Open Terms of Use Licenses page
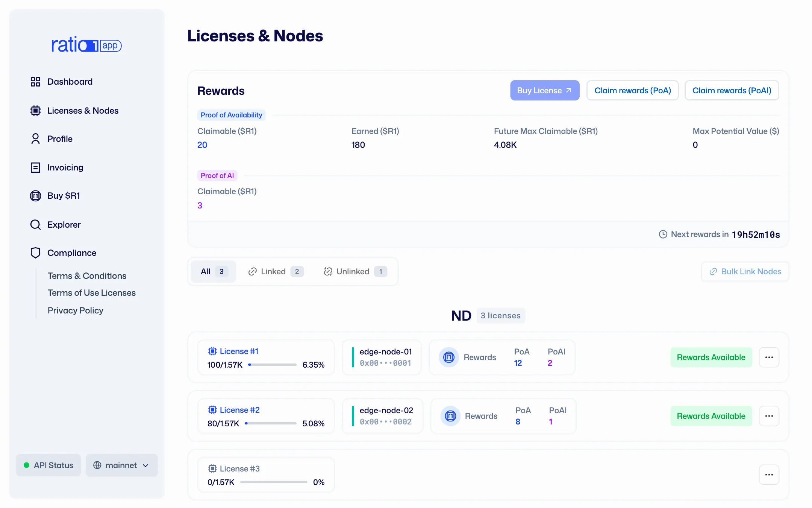The width and height of the screenshot is (812, 508). (92, 293)
